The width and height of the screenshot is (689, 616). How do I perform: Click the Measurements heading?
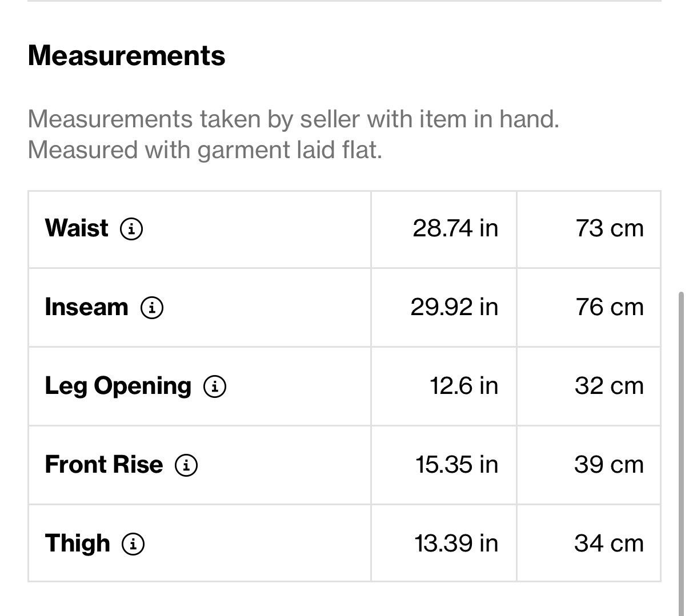[127, 56]
